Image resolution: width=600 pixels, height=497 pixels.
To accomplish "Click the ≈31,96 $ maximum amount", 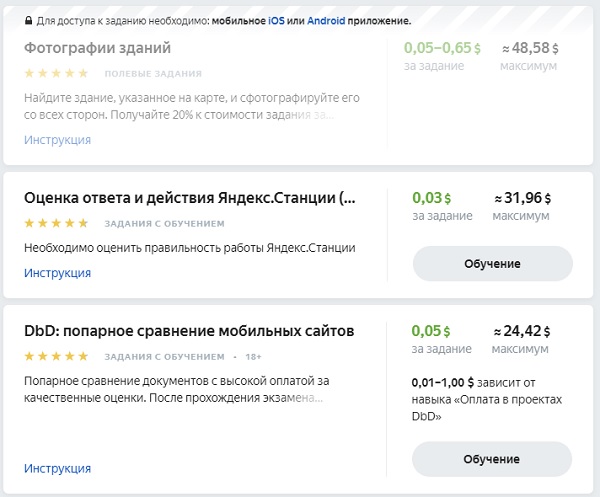I will pos(522,198).
